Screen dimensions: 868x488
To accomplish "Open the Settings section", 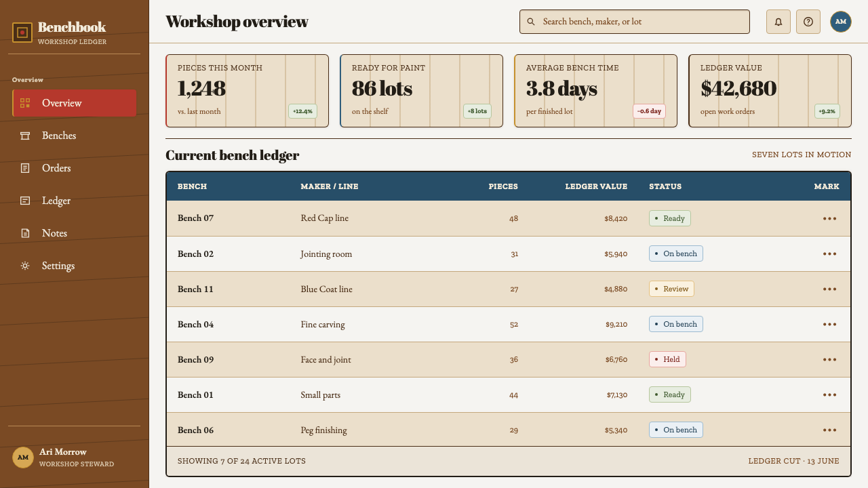I will tap(75, 266).
